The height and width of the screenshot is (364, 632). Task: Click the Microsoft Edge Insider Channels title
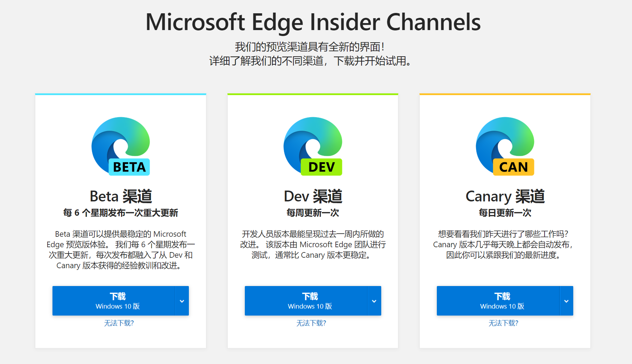(x=313, y=22)
